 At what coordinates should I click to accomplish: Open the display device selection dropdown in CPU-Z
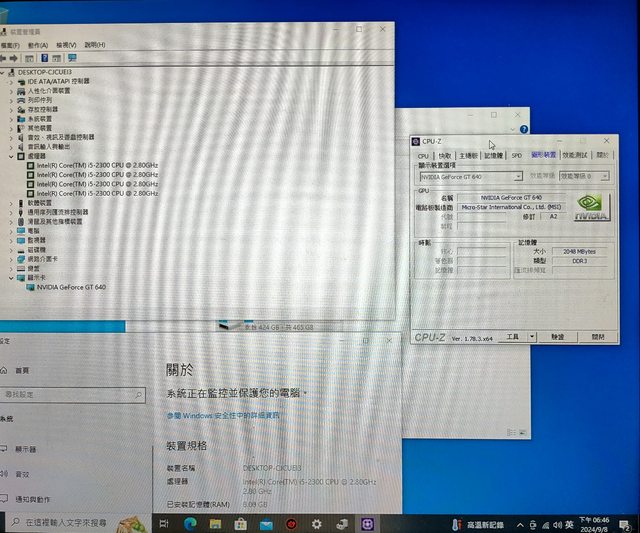520,176
